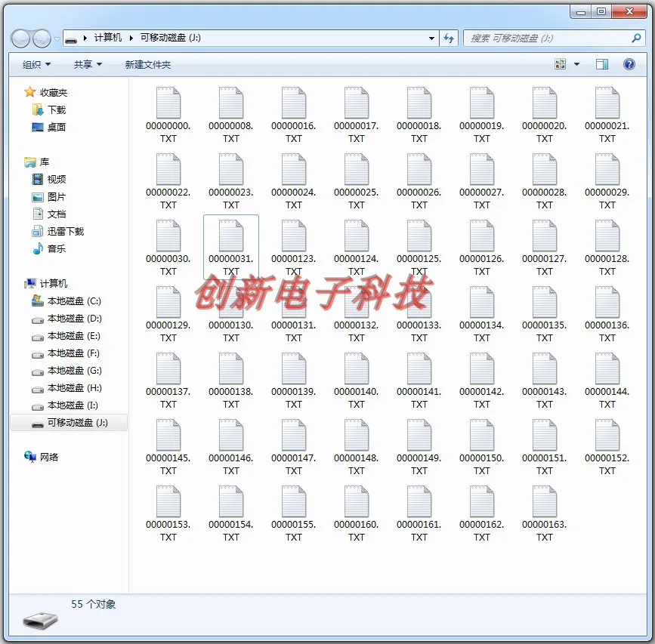The image size is (655, 644).
Task: Select file icon 00000000.TXT
Action: [168, 103]
